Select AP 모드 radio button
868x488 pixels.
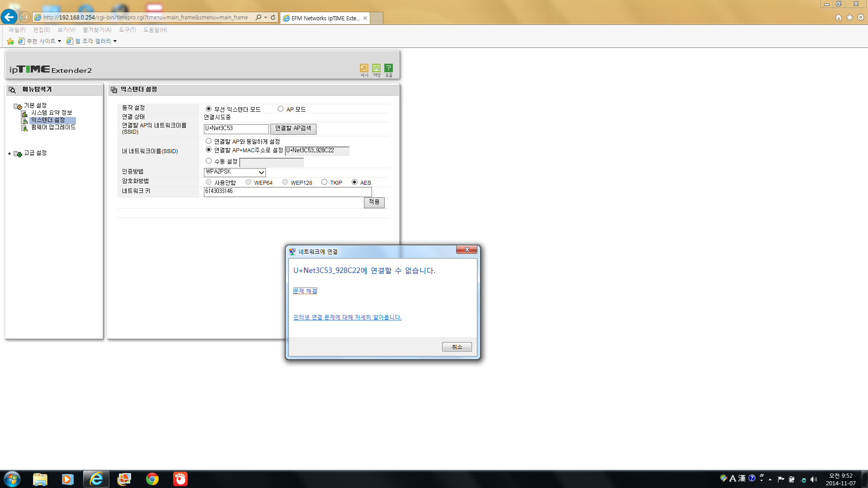[x=280, y=109]
